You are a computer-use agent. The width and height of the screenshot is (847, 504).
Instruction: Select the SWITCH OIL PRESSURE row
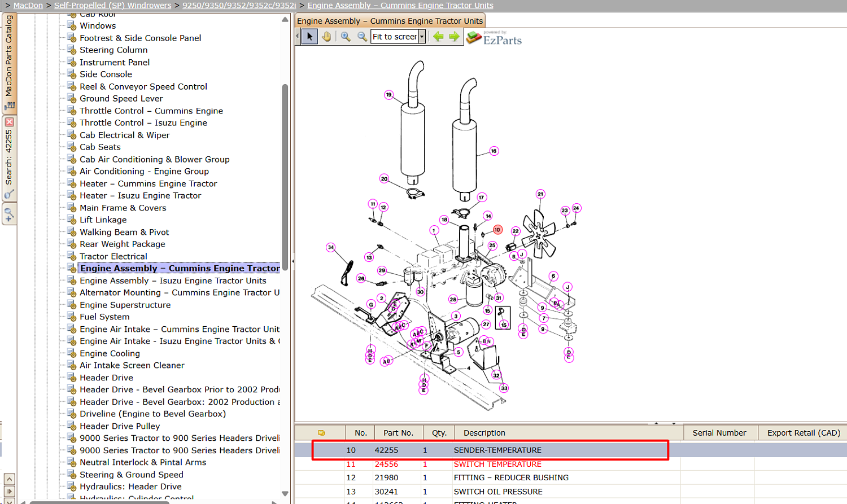coord(571,492)
